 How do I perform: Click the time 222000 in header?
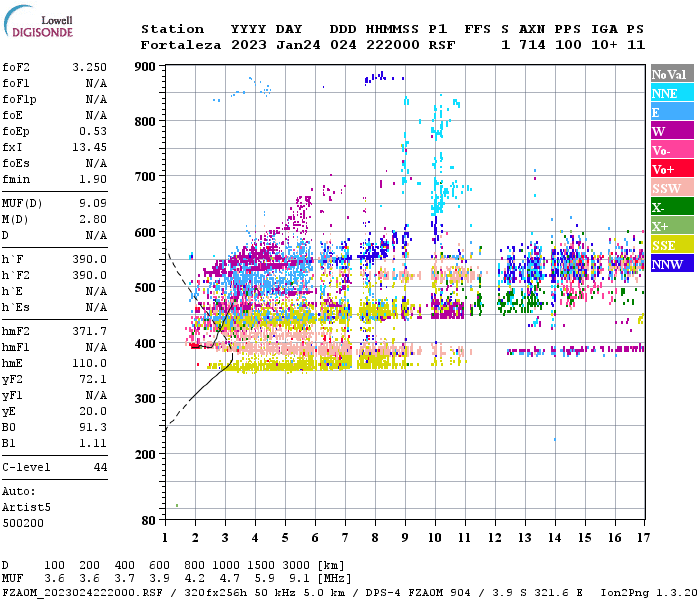(x=392, y=45)
